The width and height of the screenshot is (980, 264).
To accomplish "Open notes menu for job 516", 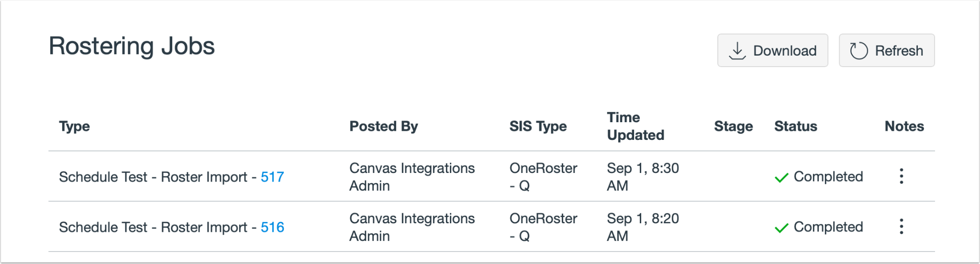I will [902, 227].
